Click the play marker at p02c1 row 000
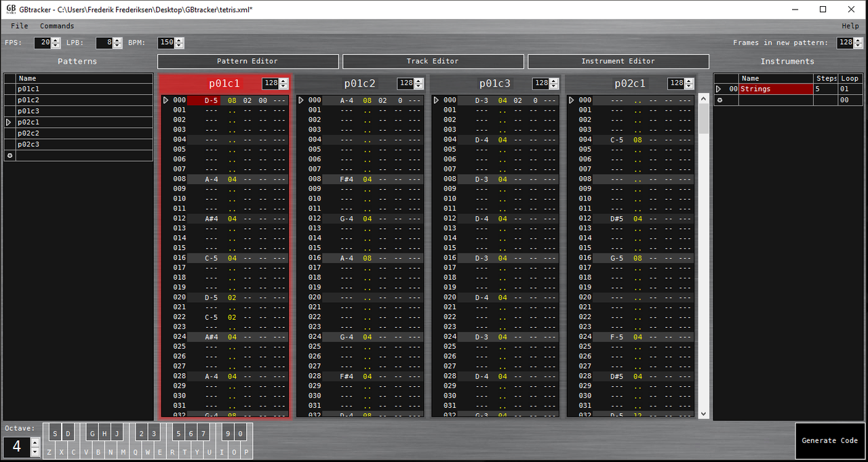Screen dimensions: 868x462 coord(571,100)
